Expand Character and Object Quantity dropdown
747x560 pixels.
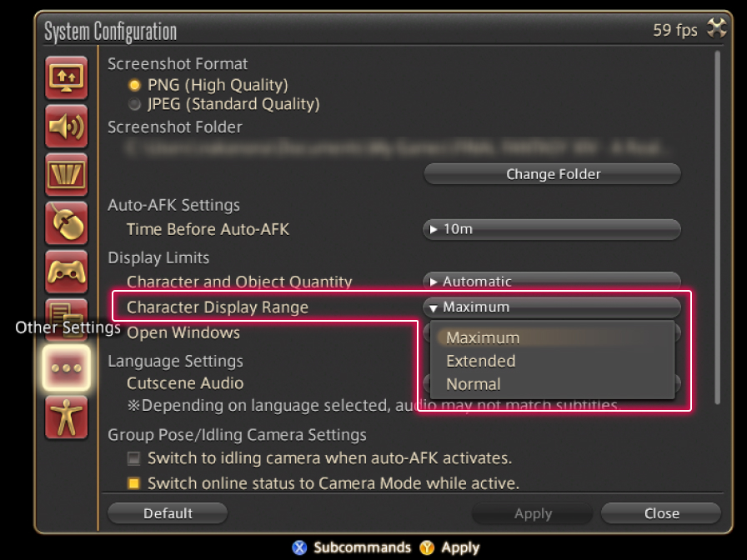[552, 280]
